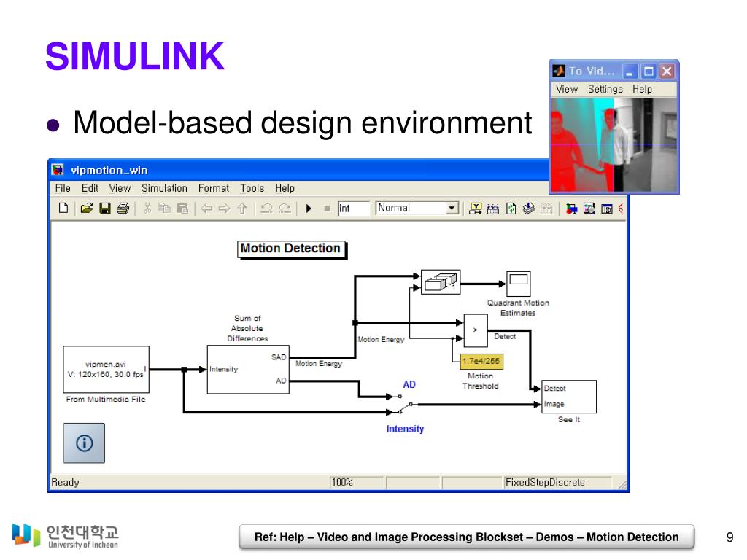Print the model using printer icon

pyautogui.click(x=123, y=208)
